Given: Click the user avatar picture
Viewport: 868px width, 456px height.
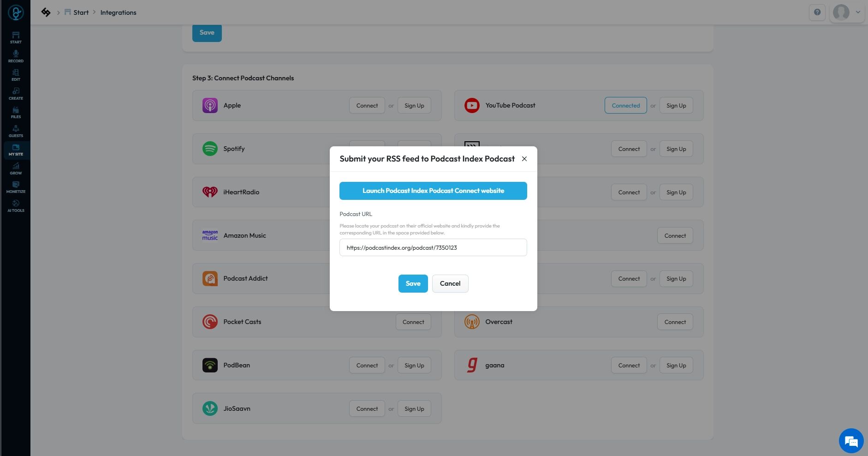Looking at the screenshot, I should [x=841, y=12].
